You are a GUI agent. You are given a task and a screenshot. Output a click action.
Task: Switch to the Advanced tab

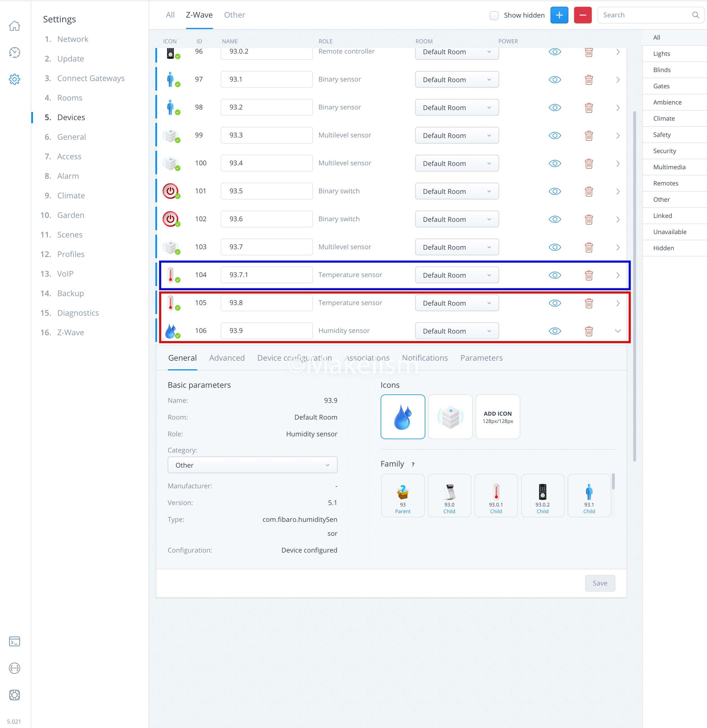tap(227, 358)
